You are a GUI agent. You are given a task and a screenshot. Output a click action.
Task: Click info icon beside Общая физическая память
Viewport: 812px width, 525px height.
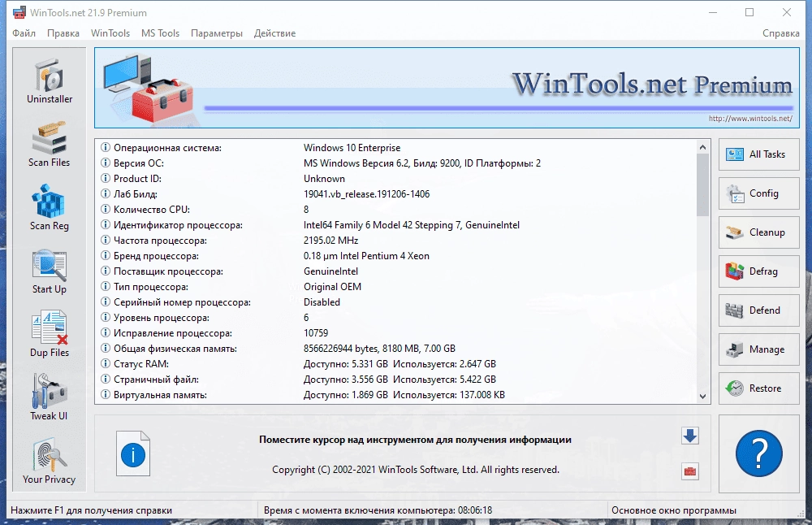pyautogui.click(x=105, y=348)
